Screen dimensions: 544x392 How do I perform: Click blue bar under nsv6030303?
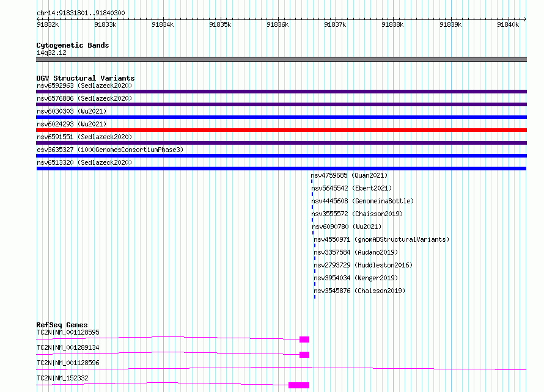click(x=281, y=117)
